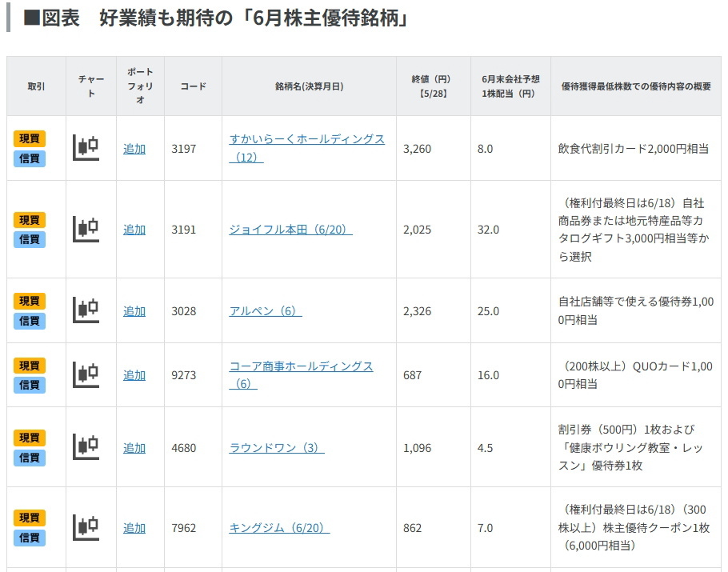728x572 pixels.
Task: Select code cell 3191
Action: click(184, 230)
